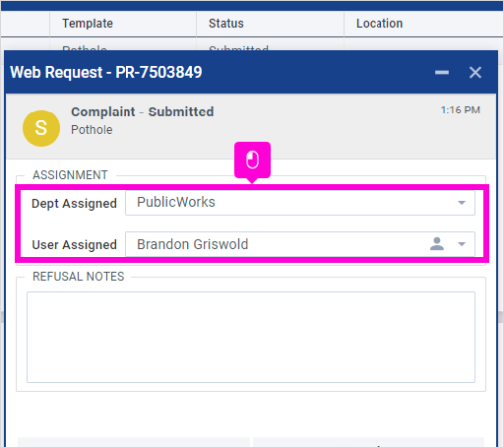504x448 pixels.
Task: Click the 1:16 PM timestamp
Action: tap(461, 110)
